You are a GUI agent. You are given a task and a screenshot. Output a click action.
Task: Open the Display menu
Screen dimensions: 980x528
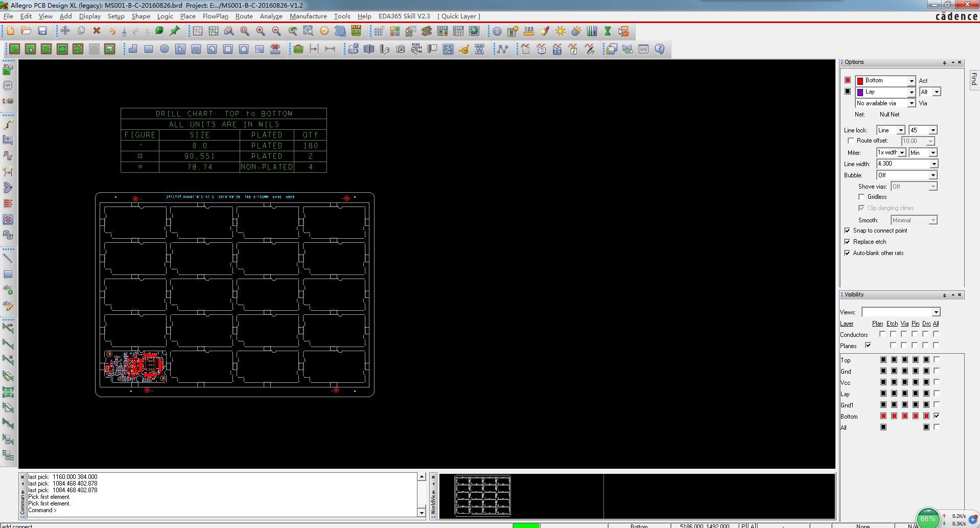[90, 16]
